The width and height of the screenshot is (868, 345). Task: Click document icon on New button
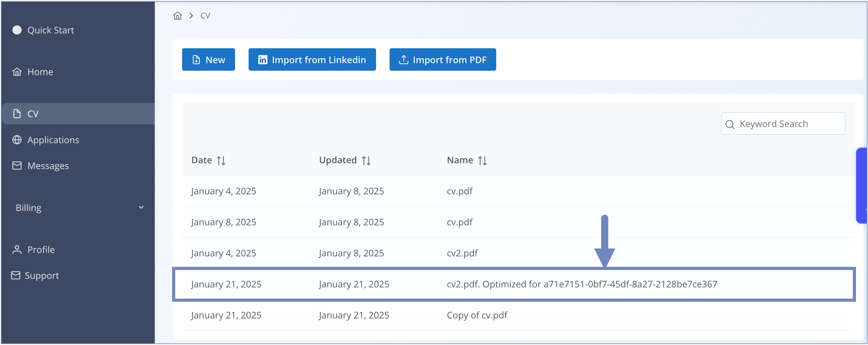tap(196, 60)
